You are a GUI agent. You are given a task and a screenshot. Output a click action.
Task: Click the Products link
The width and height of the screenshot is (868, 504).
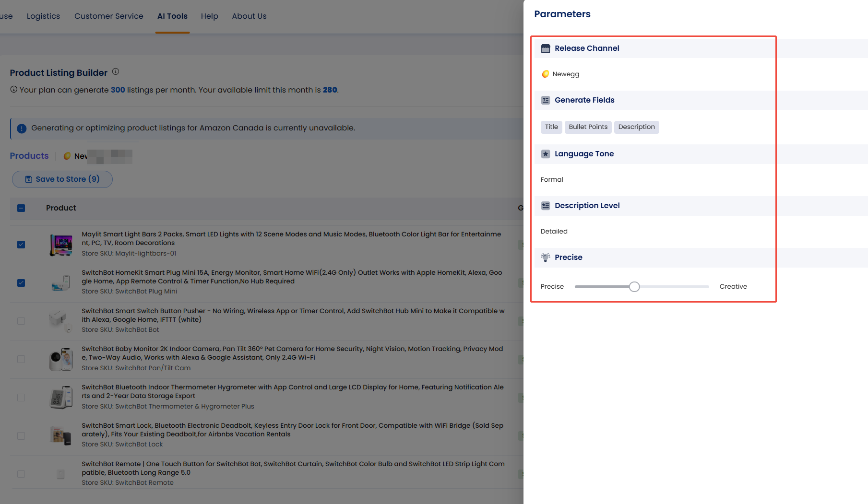29,156
